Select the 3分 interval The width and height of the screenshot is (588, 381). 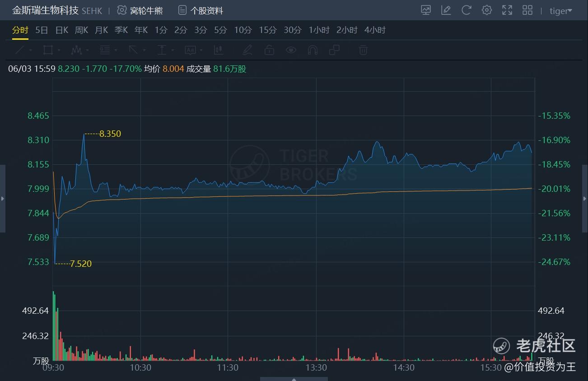(x=201, y=30)
